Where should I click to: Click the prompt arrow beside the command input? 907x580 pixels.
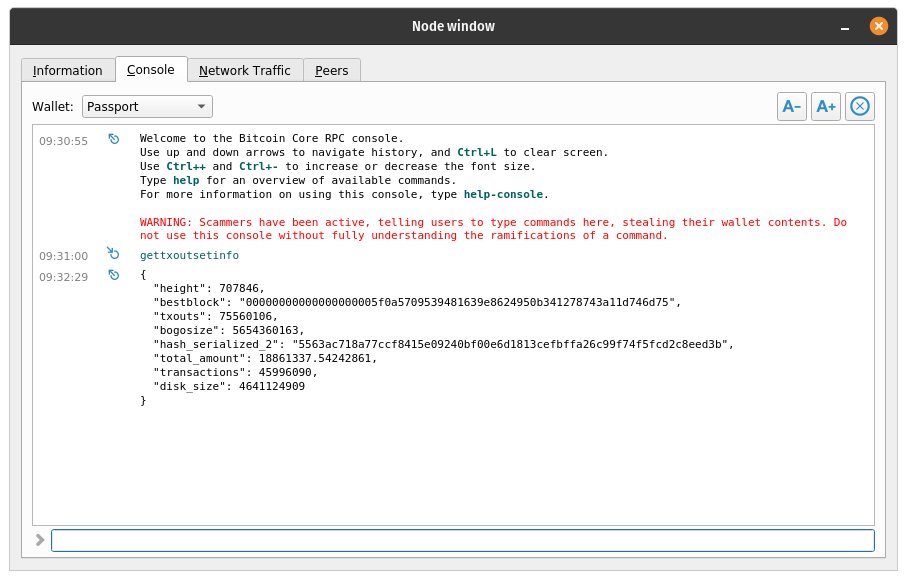[40, 540]
